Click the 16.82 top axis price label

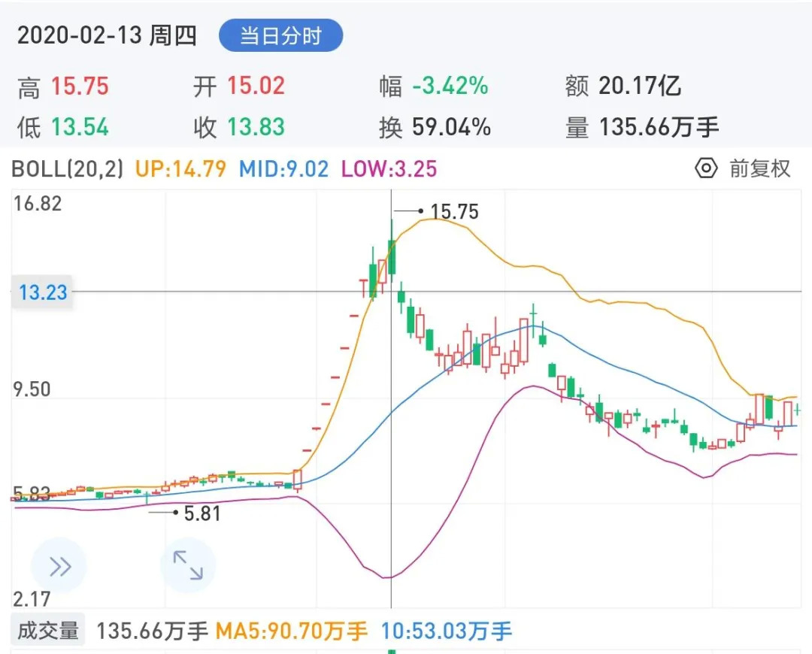(37, 204)
